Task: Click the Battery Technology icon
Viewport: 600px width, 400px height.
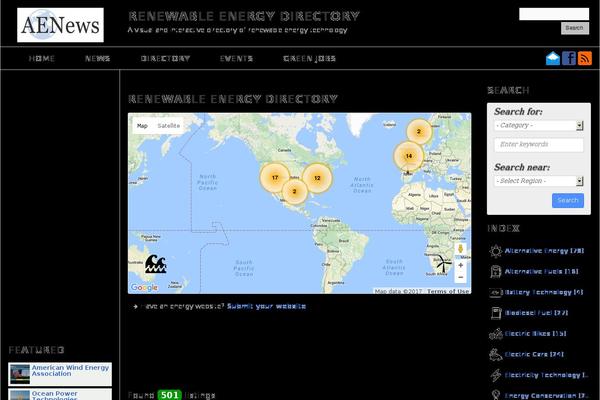Action: click(x=496, y=293)
